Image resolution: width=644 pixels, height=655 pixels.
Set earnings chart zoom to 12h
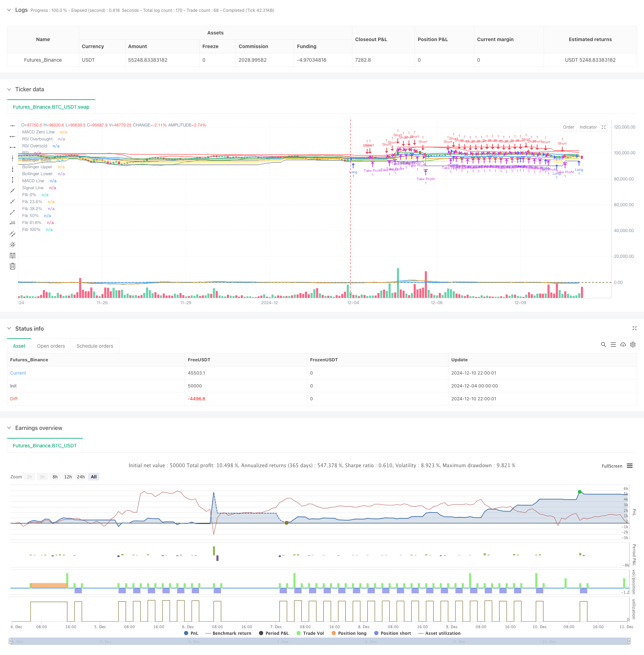68,477
